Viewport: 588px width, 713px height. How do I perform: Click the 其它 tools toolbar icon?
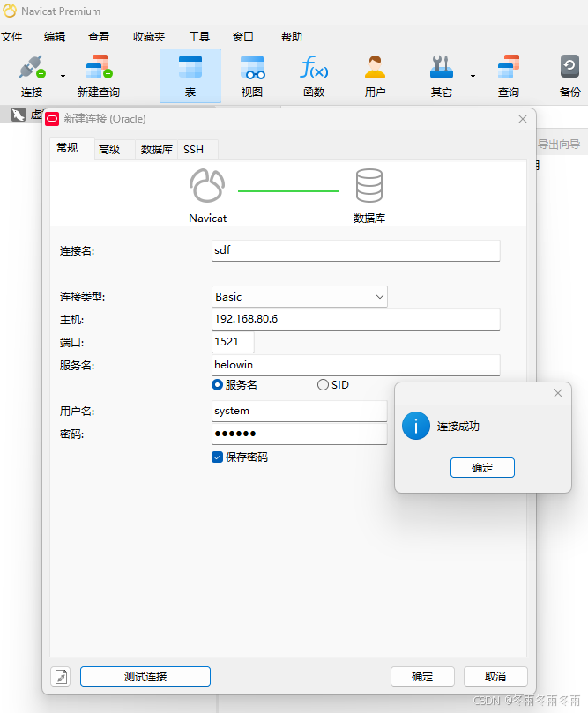click(441, 76)
